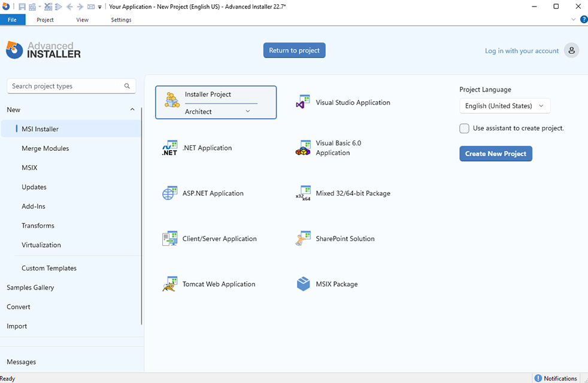
Task: Open the Project menu tab
Action: point(45,20)
